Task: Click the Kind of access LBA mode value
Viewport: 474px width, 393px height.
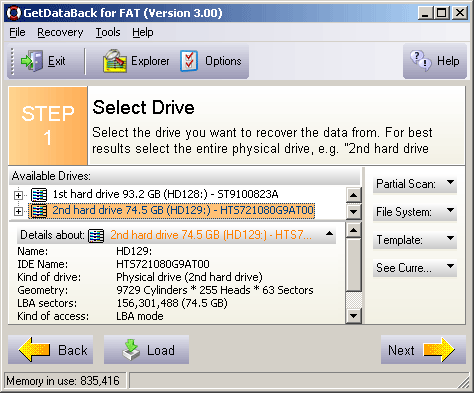Action: pyautogui.click(x=140, y=316)
